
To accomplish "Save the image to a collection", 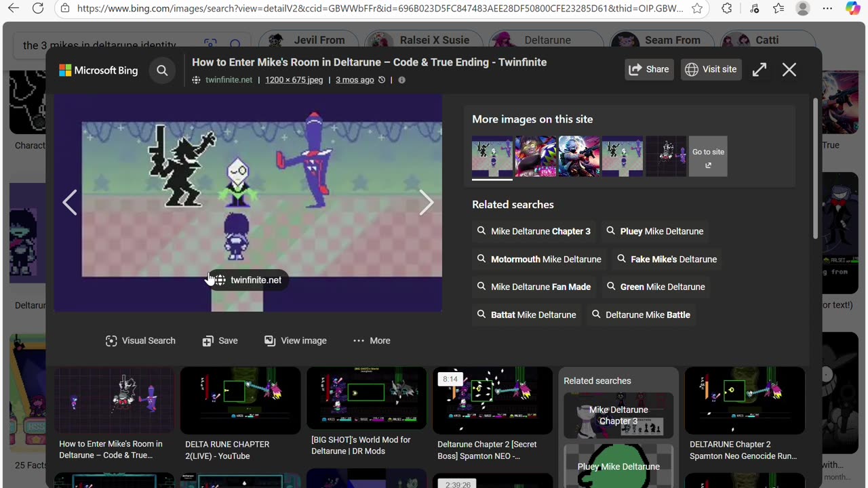I will [x=220, y=341].
